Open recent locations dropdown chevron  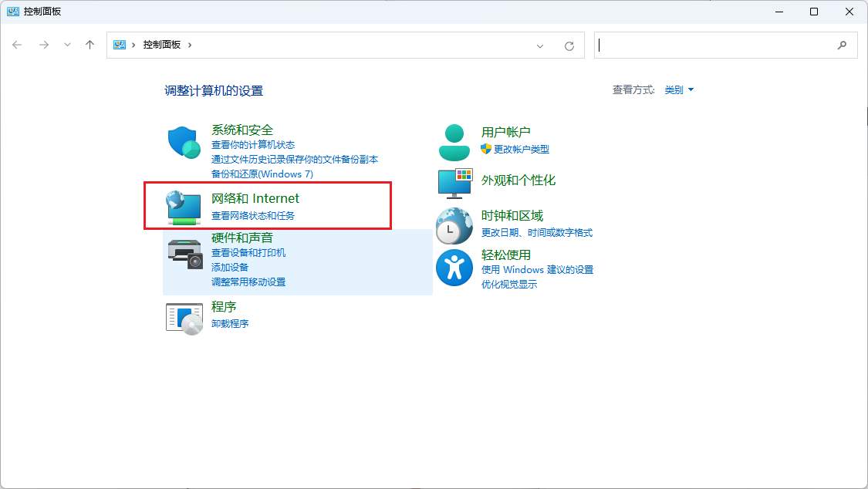tap(67, 45)
